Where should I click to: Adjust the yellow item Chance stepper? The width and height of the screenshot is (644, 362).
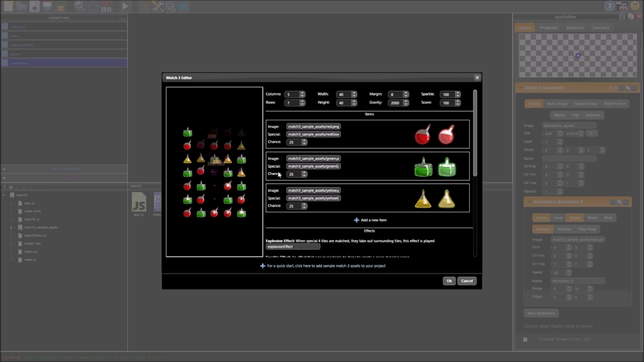pos(304,206)
